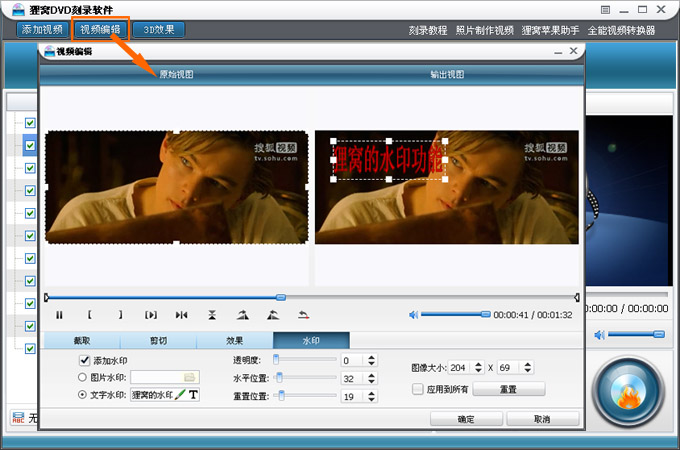Select the 图片水印 radio button
680x450 pixels.
(82, 377)
